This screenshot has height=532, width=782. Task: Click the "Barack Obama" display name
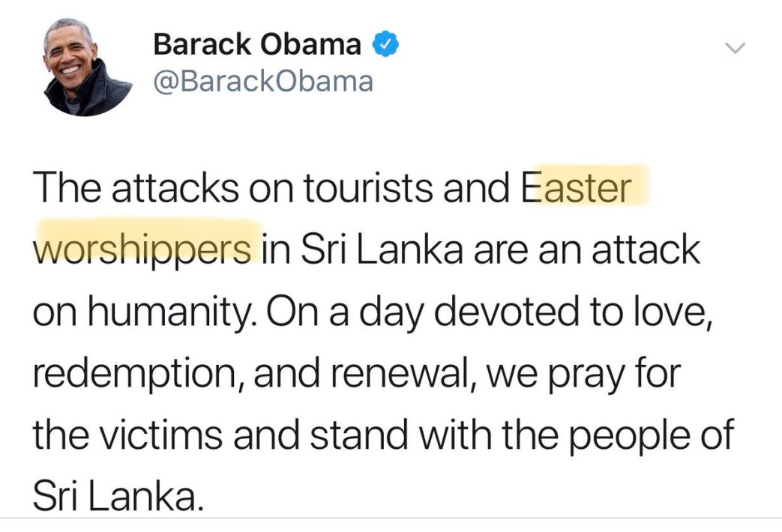(x=257, y=45)
